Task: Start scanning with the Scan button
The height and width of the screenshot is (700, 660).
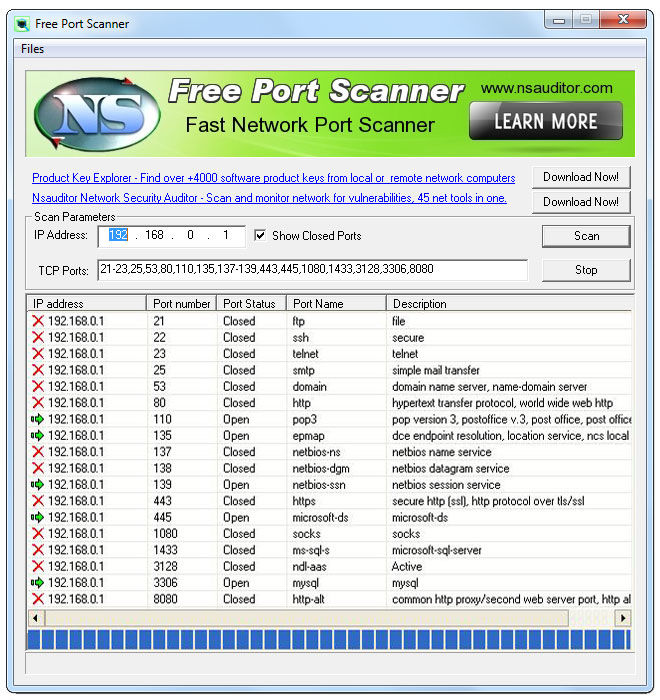Action: tap(586, 236)
